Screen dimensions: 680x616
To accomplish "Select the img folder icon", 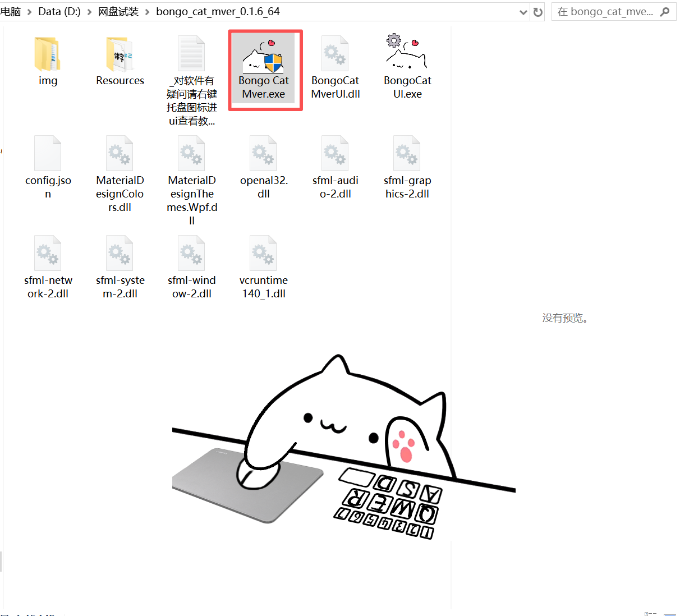I will click(48, 54).
